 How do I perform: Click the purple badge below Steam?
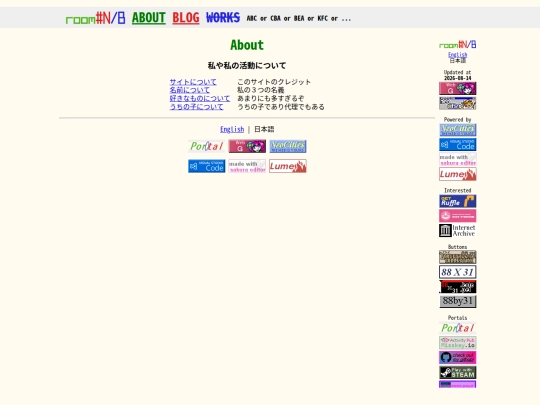[458, 384]
